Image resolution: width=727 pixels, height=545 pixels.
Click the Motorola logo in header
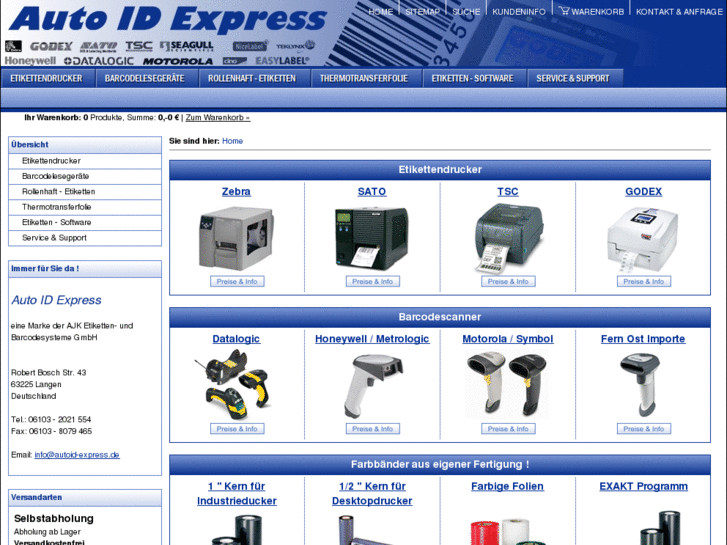178,61
